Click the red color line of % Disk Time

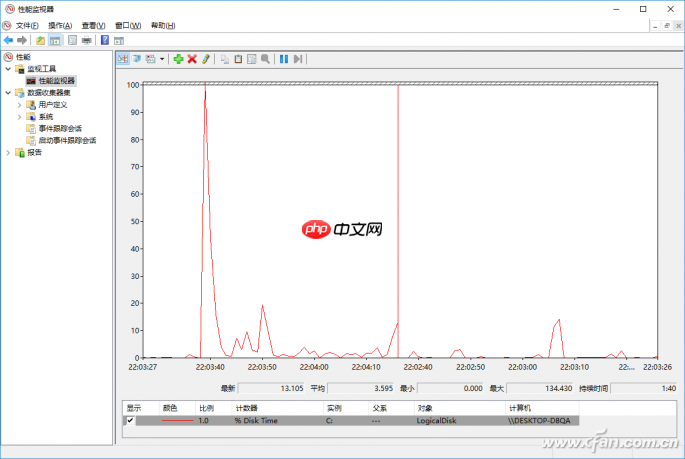tap(177, 421)
